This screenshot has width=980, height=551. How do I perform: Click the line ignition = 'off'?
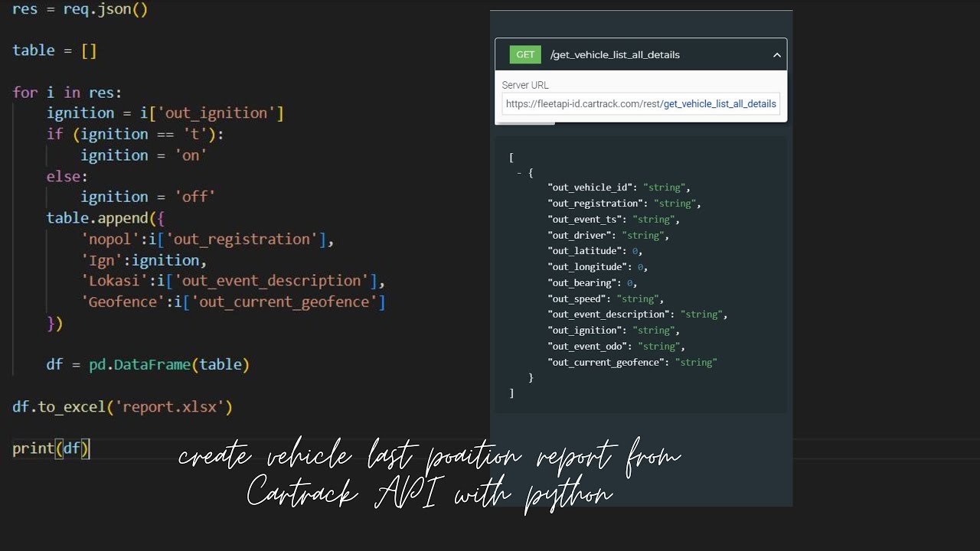click(148, 197)
